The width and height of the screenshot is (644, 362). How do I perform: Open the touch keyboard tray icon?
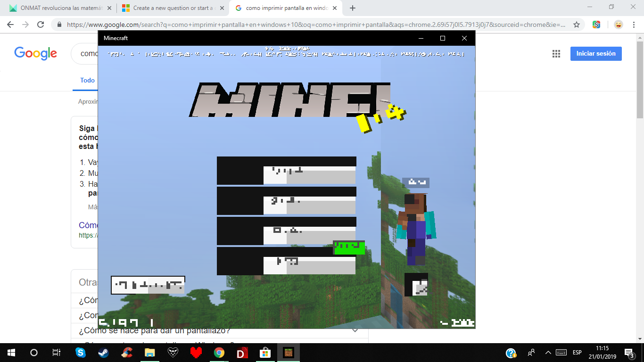561,353
